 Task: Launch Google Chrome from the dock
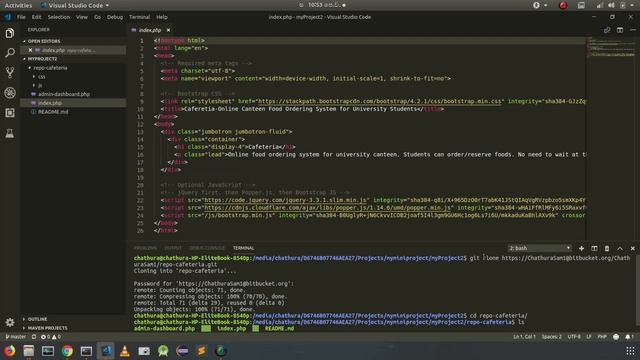tap(67, 351)
